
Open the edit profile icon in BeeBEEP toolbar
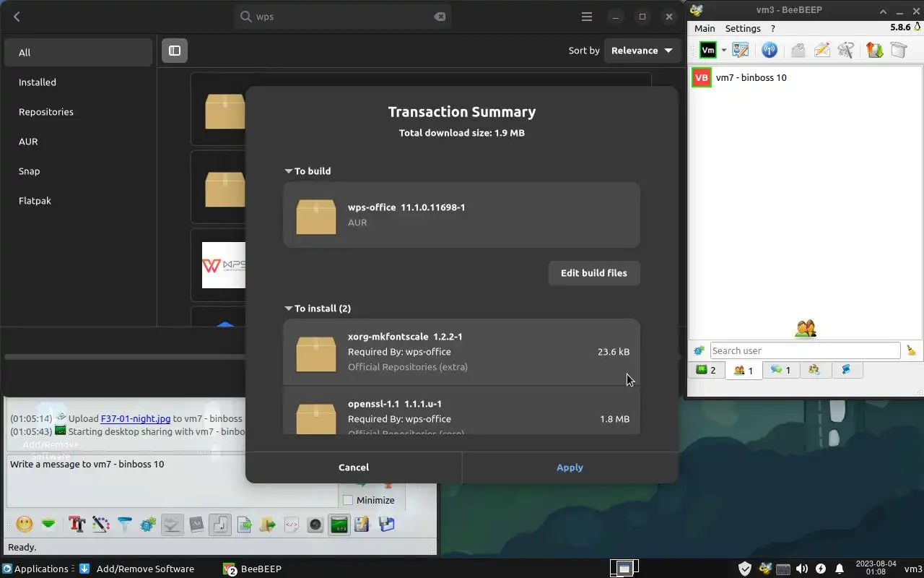[x=741, y=50]
